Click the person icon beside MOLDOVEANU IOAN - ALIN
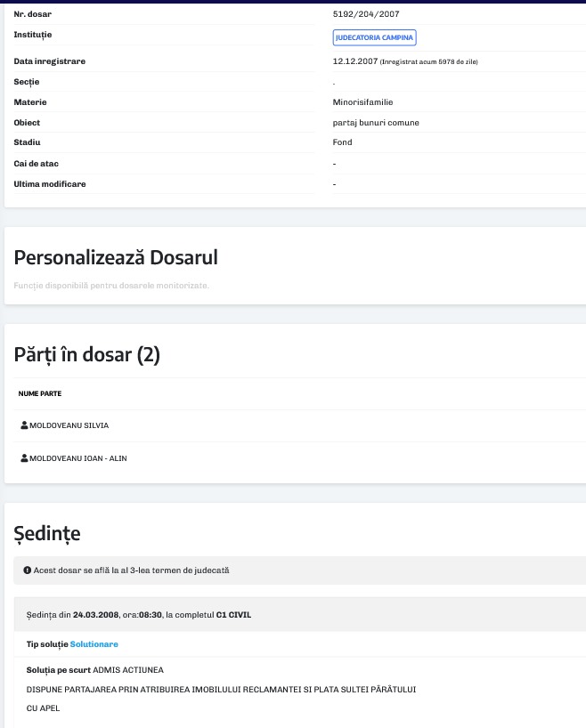The image size is (586, 728). 24,458
